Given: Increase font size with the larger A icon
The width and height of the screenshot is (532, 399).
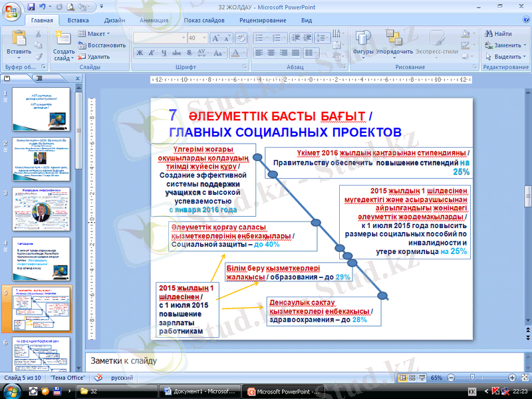Looking at the screenshot, I should (216, 38).
